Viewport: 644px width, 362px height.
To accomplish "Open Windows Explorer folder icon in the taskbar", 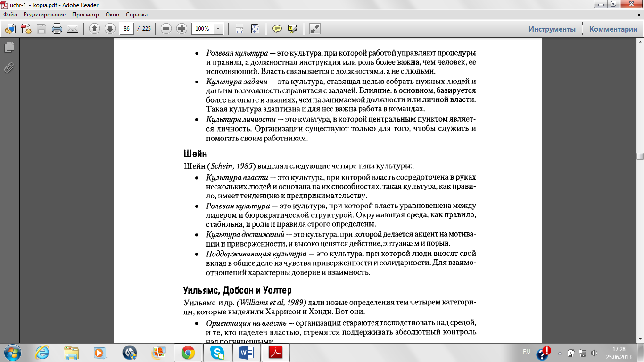I will (72, 352).
